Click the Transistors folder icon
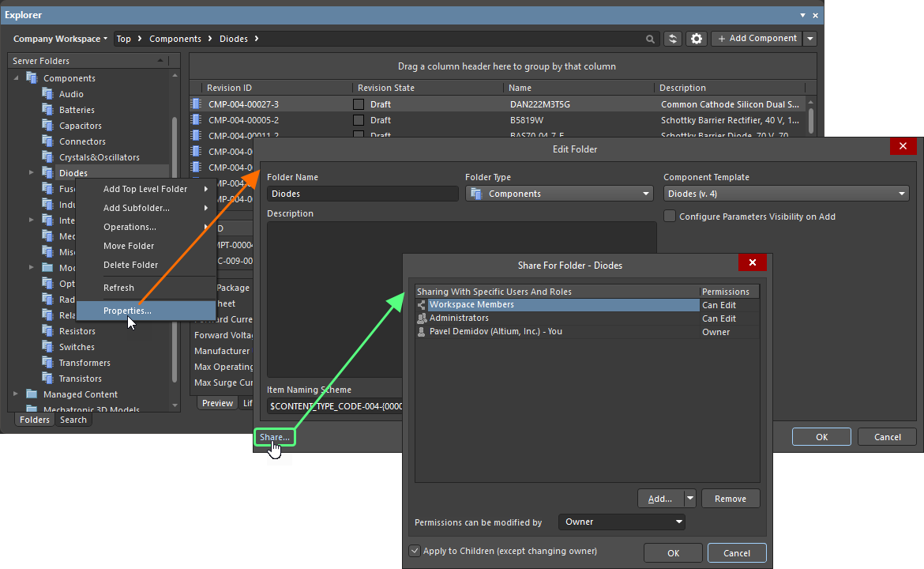Image resolution: width=924 pixels, height=569 pixels. (47, 379)
